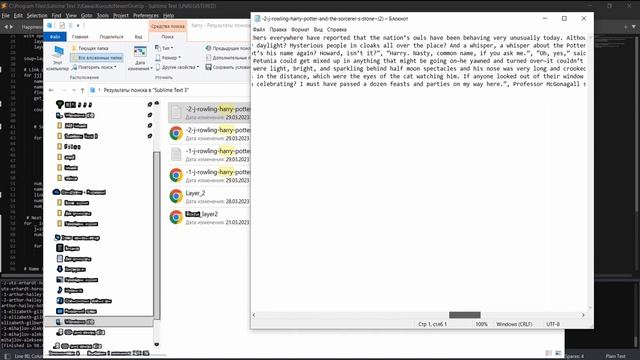
Task: Click Properties checkmark icon in Explorer quick toolbar
Action: [x=62, y=26]
